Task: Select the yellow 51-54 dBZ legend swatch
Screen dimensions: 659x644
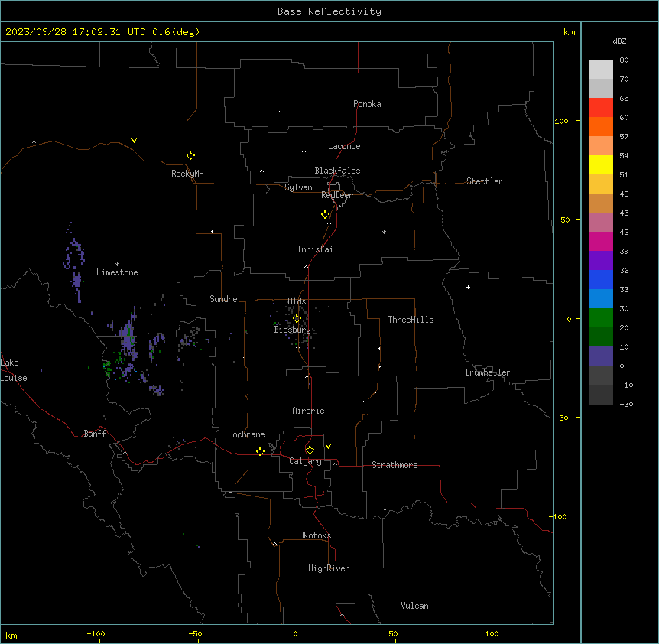Action: (x=601, y=164)
